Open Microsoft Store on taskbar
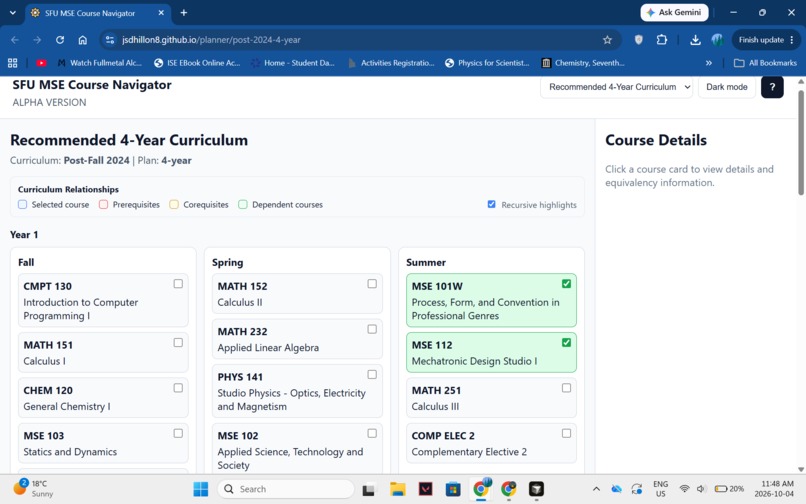 pos(453,489)
